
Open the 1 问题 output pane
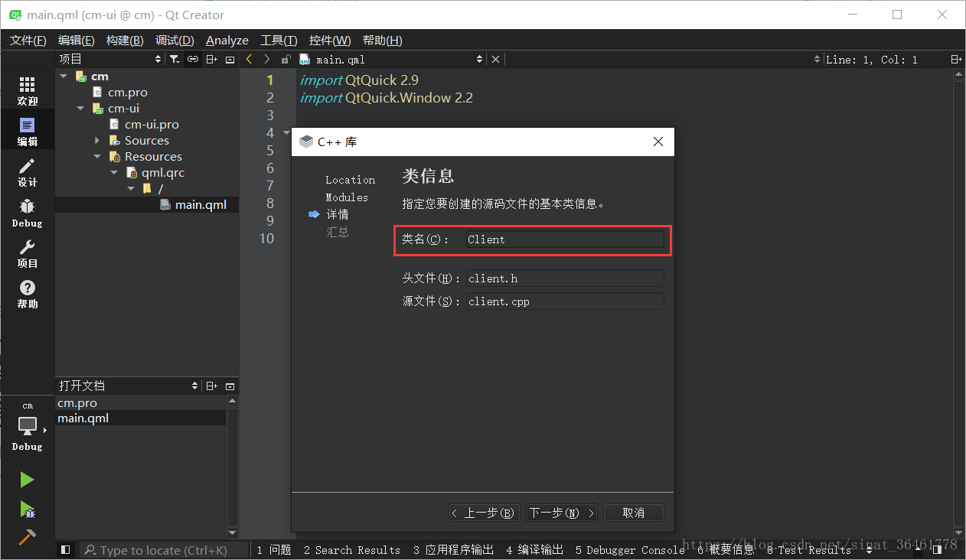tap(274, 550)
